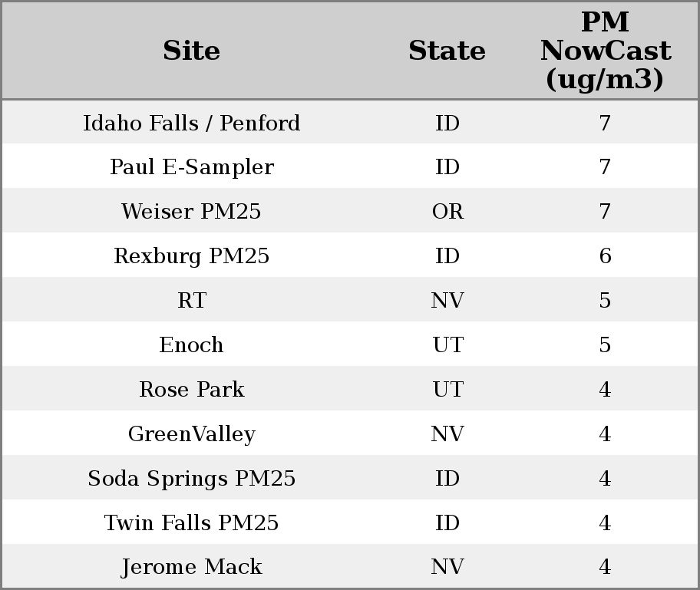The image size is (700, 590).
Task: Click the NowCast value for Jerome Mack
Action: [x=605, y=568]
